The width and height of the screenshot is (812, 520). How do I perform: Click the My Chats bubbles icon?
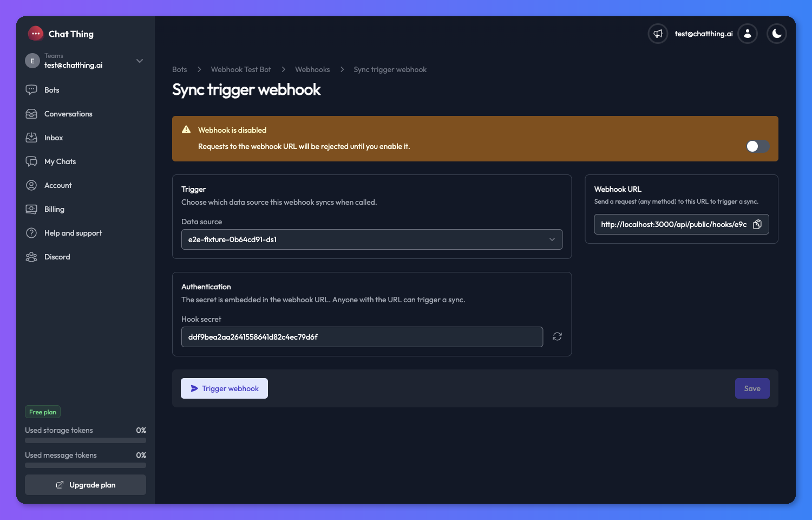pos(31,161)
